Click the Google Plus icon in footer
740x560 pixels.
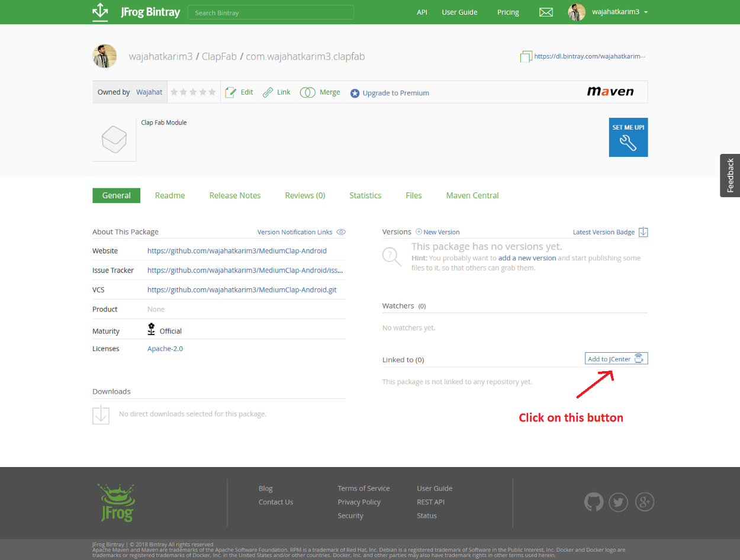coord(644,502)
